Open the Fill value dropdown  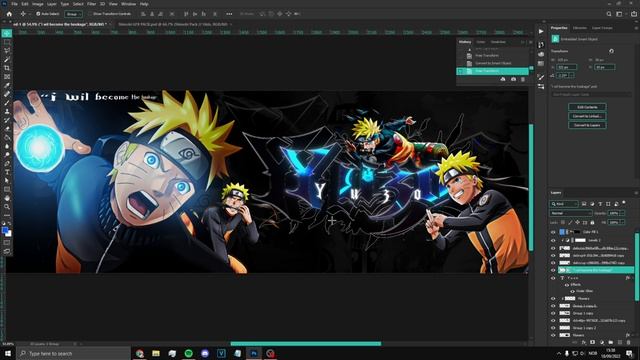622,222
